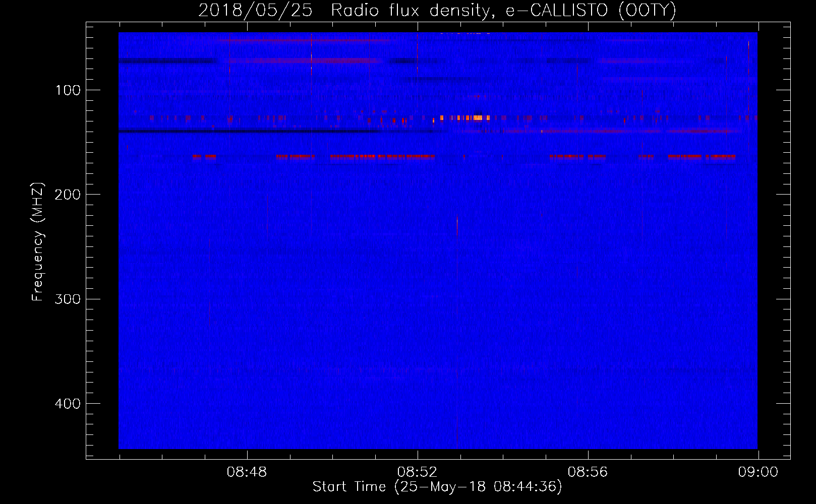Click the 09:00 time tick label

(x=758, y=472)
